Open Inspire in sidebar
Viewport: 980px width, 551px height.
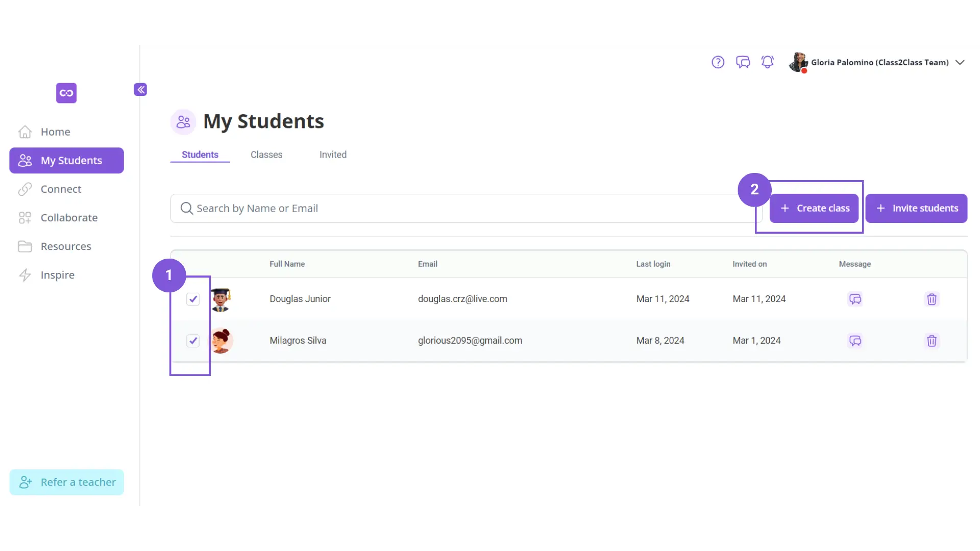[x=66, y=275]
